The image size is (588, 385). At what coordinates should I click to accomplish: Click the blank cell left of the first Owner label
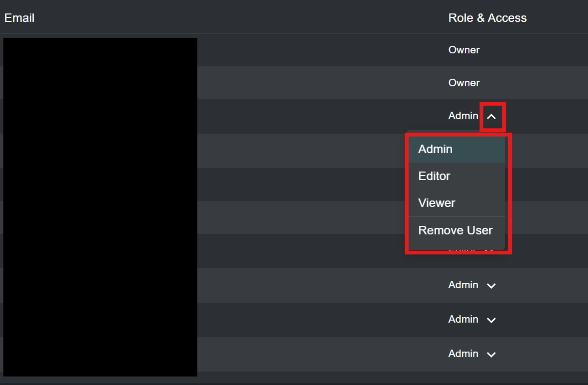click(319, 50)
